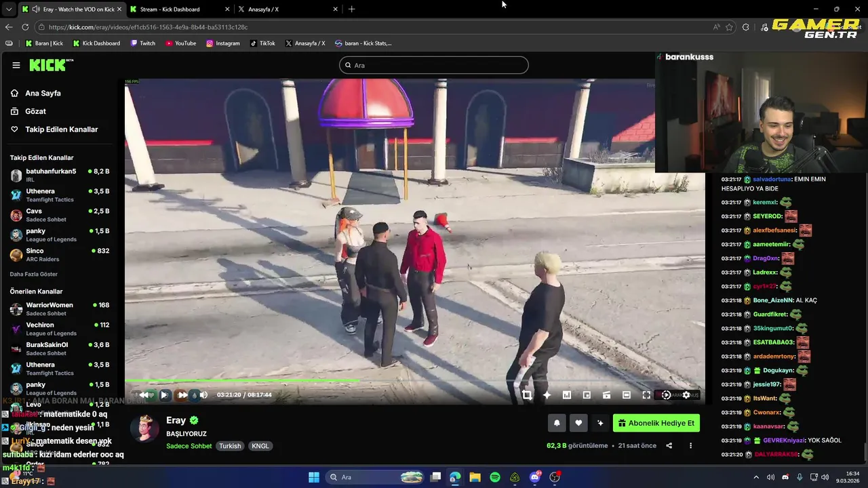The image size is (868, 488).
Task: Click the Turkish tag
Action: pos(230,446)
